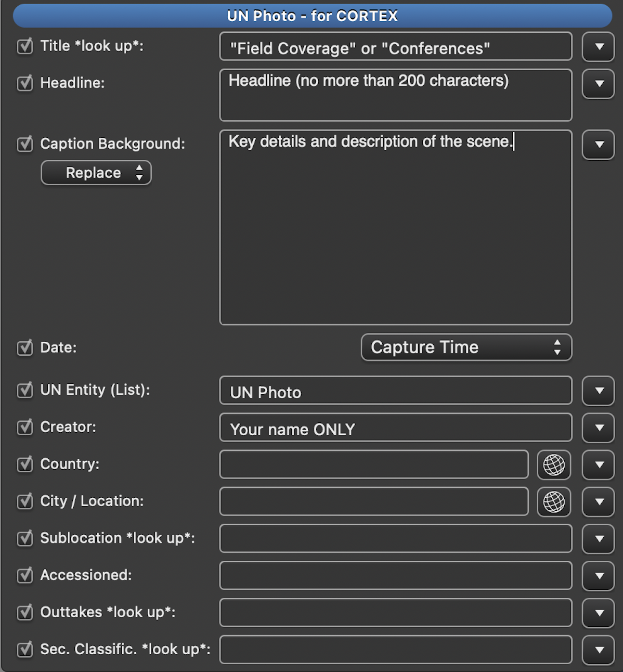
Task: Click into the Title text field
Action: click(396, 47)
